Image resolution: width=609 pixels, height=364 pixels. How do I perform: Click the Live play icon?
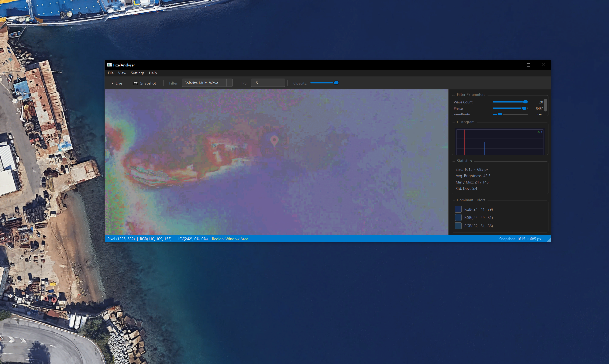pos(113,83)
